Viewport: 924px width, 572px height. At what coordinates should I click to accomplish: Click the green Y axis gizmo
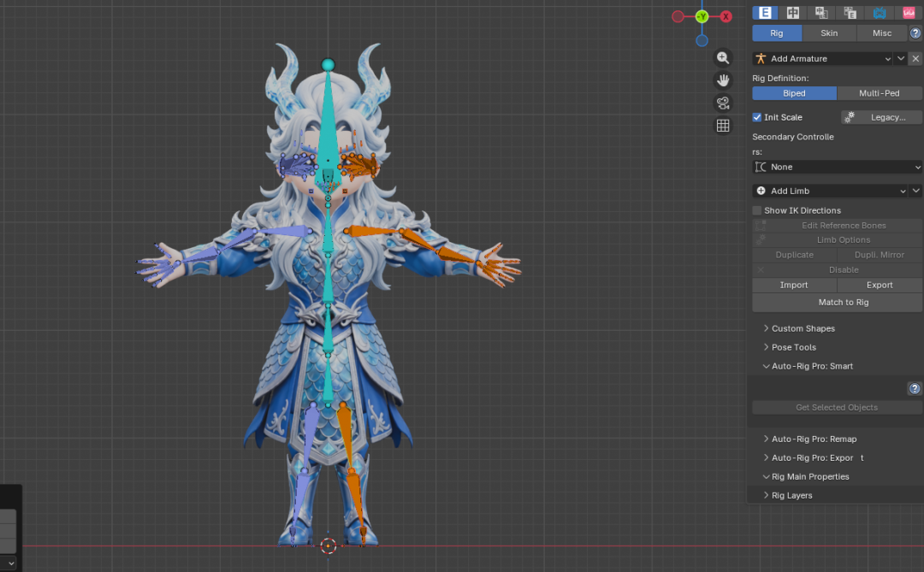pos(702,16)
